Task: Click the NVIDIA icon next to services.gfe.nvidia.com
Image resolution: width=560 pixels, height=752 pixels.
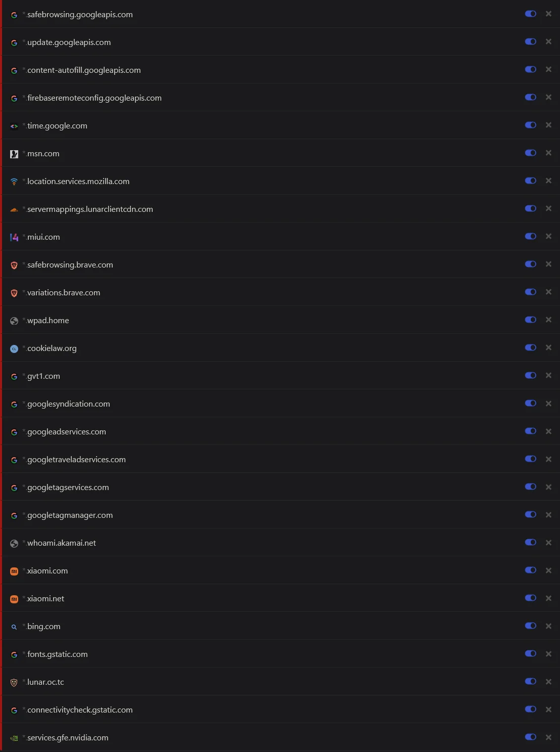Action: (x=14, y=737)
